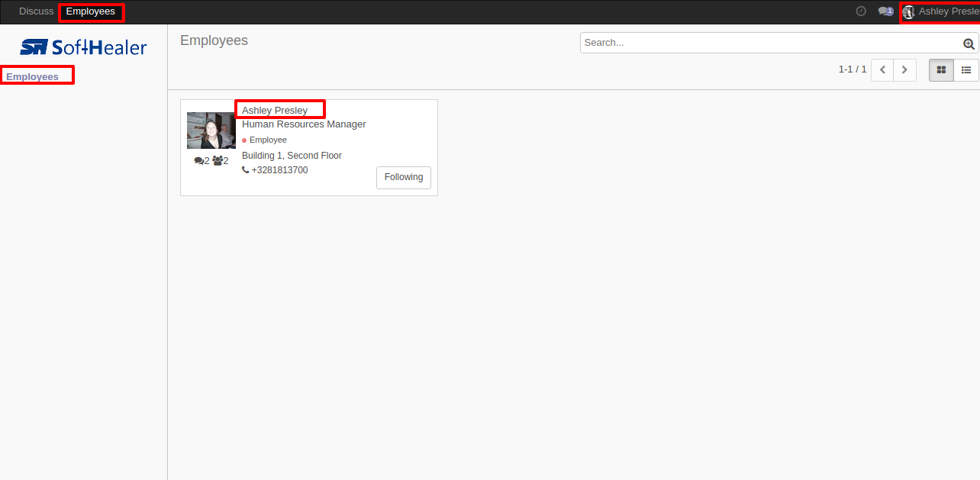Click the Employees breadcrumb title
This screenshot has height=480, width=980.
[x=214, y=40]
